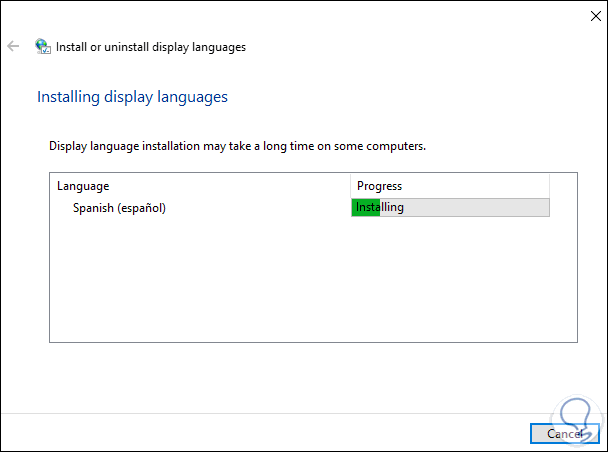Click the empty title bar area left of the close button
Viewport: 608px width, 452px height.
400,15
